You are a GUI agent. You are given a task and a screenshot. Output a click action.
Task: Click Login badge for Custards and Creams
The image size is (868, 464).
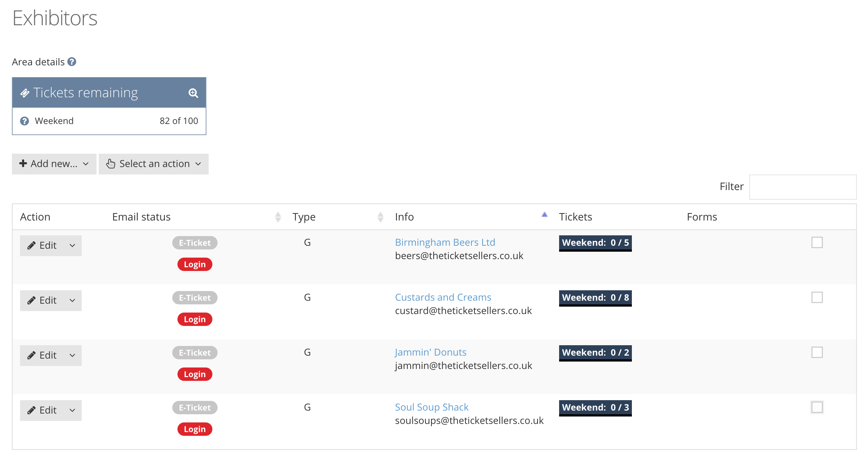tap(195, 319)
